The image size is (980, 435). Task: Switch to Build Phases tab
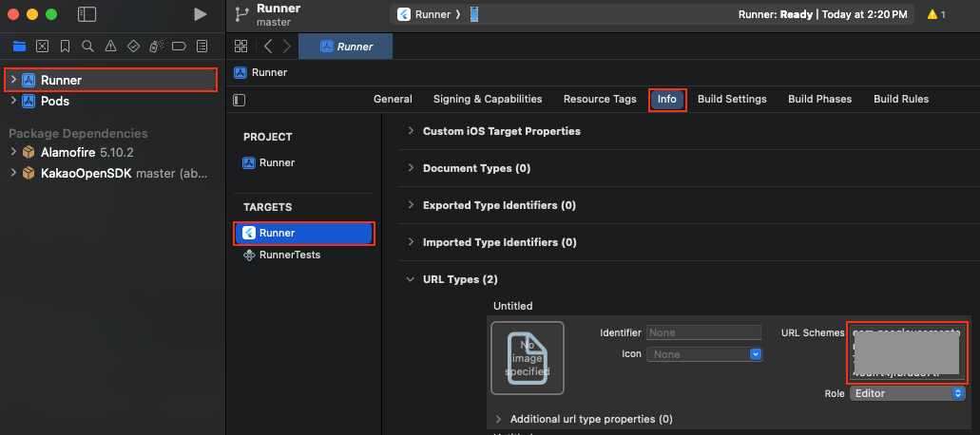pos(819,99)
